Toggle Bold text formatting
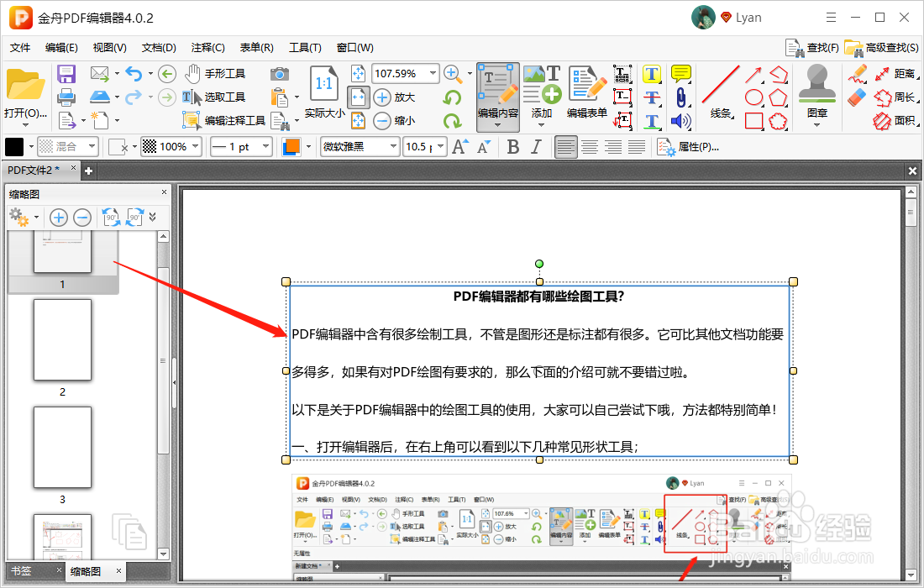This screenshot has width=924, height=588. point(512,147)
